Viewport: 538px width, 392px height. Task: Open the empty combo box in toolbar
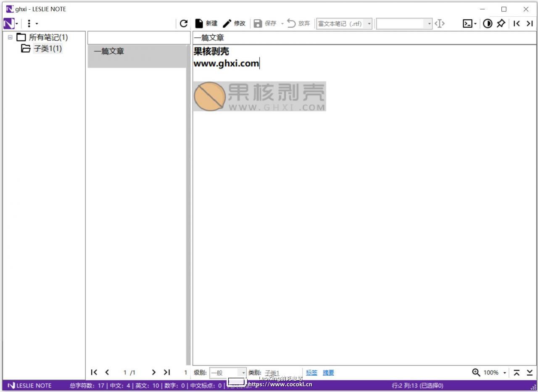tap(404, 24)
